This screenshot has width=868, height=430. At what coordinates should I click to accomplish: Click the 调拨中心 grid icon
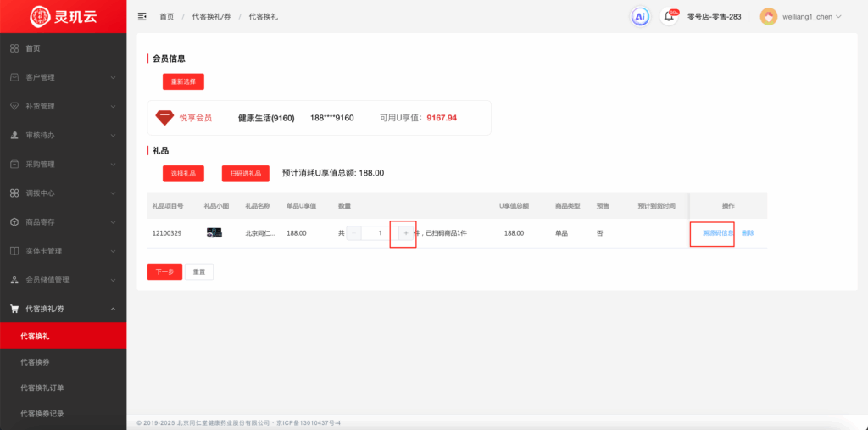[x=14, y=193]
